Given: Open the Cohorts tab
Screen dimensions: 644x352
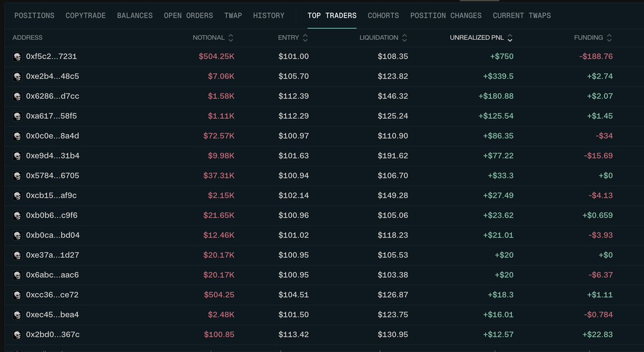Looking at the screenshot, I should click(x=383, y=16).
